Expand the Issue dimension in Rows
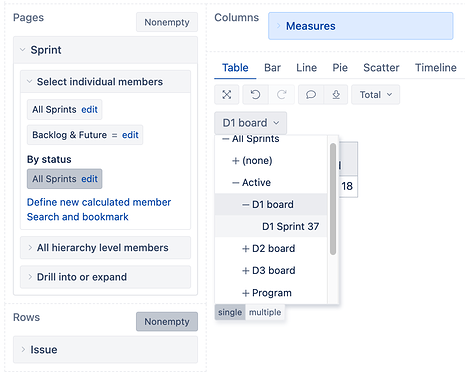The width and height of the screenshot is (465, 375). [x=23, y=349]
